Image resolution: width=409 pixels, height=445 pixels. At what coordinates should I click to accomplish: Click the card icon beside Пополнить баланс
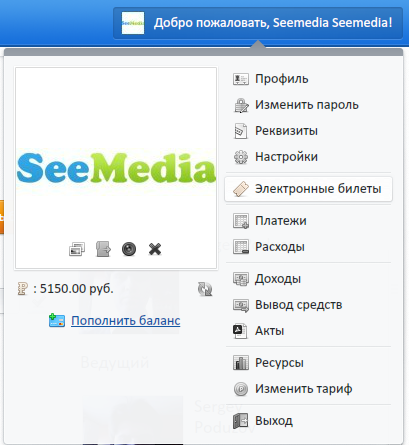57,320
